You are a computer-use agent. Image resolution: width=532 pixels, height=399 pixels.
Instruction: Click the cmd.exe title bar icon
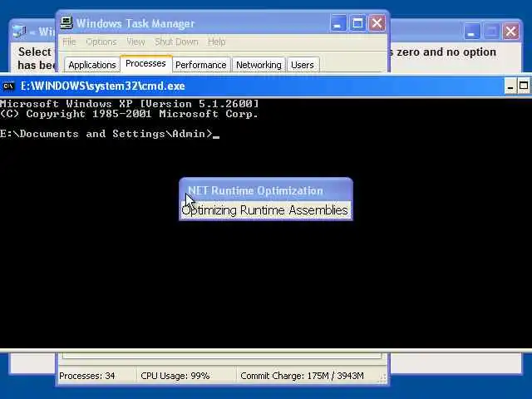tap(8, 86)
